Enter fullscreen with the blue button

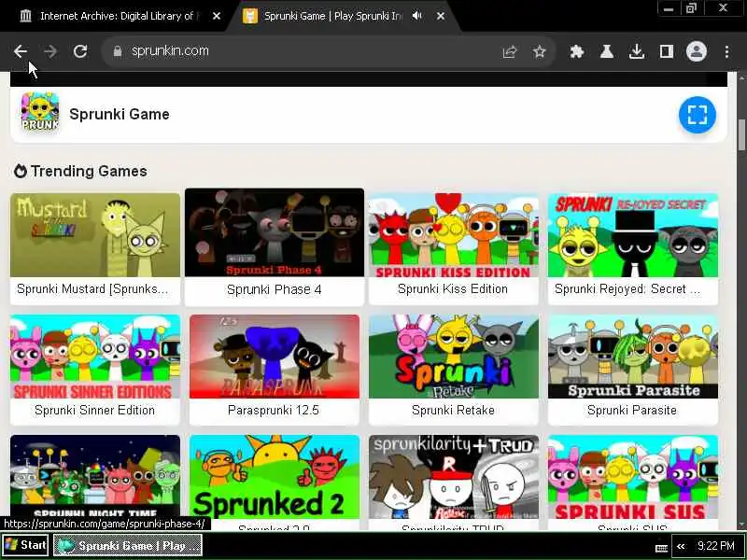point(697,115)
